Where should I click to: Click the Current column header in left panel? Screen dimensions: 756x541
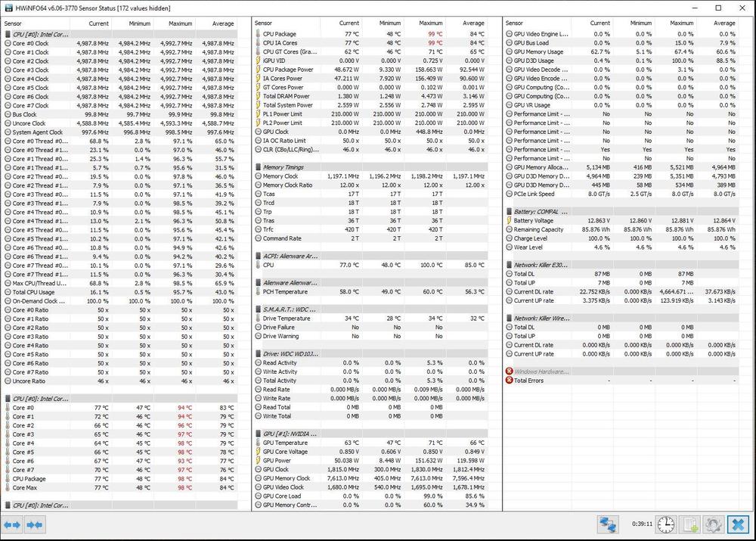(x=98, y=23)
